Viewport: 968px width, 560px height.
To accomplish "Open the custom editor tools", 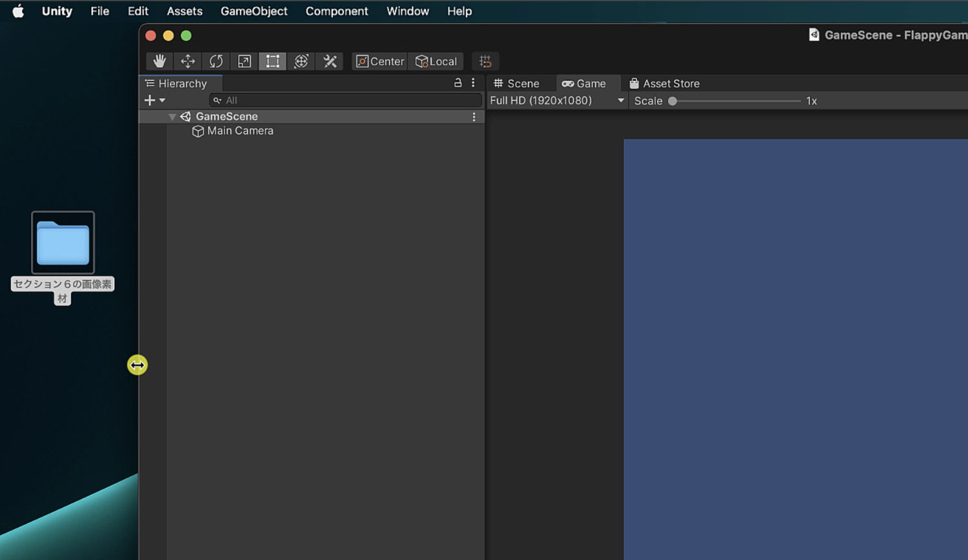I will click(x=330, y=61).
